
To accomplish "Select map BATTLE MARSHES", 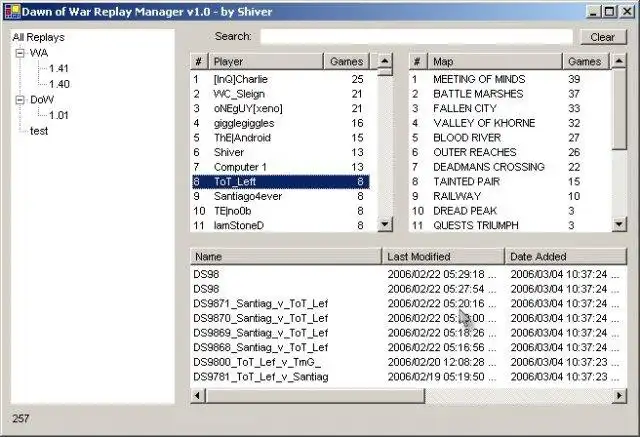I will pyautogui.click(x=510, y=94).
